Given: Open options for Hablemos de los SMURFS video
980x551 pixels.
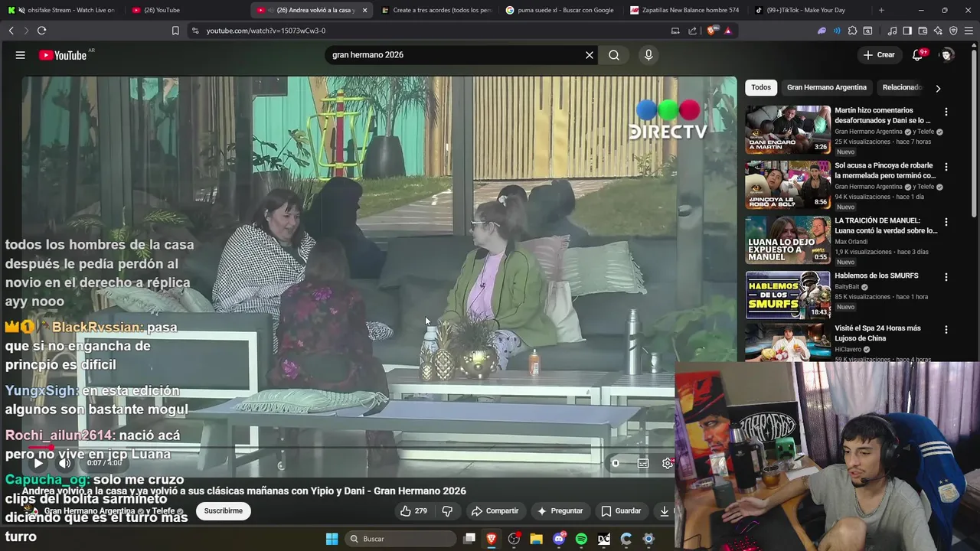Looking at the screenshot, I should pos(946,277).
